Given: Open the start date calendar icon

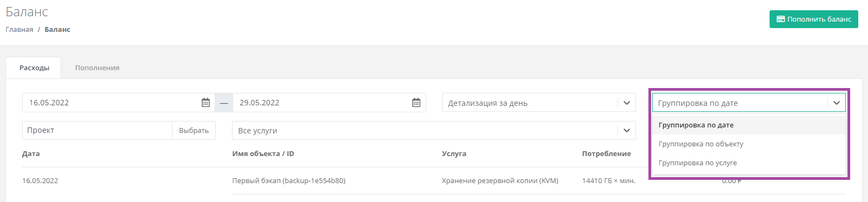Looking at the screenshot, I should tap(206, 103).
